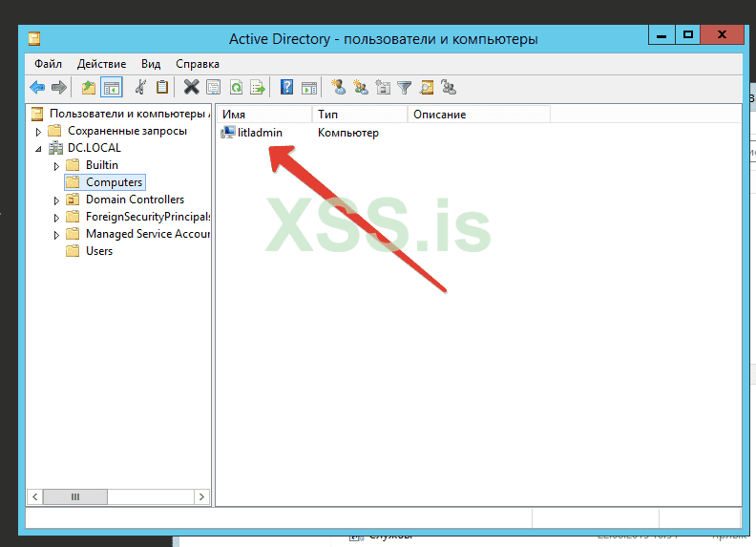The width and height of the screenshot is (756, 547).
Task: Expand the Managed Service Accounts node
Action: (56, 235)
